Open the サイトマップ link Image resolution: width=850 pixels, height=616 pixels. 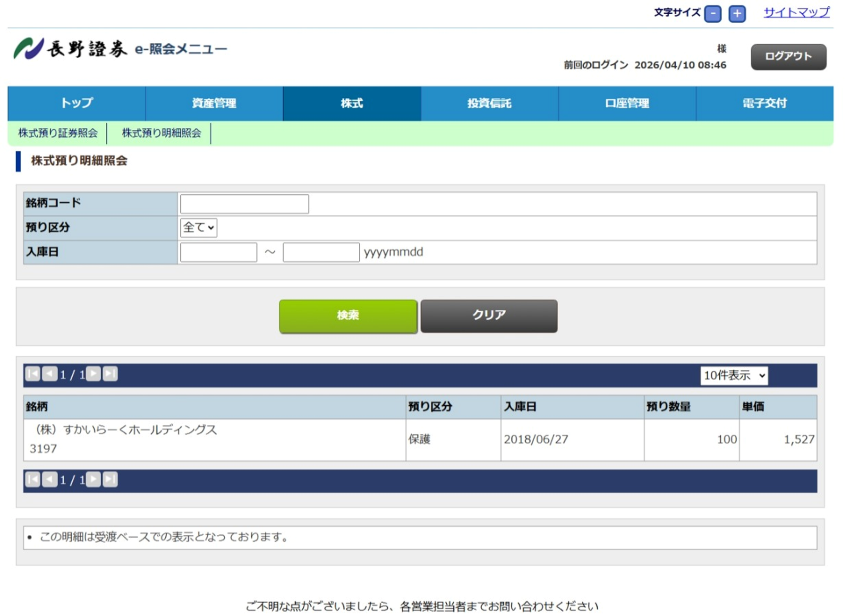797,12
